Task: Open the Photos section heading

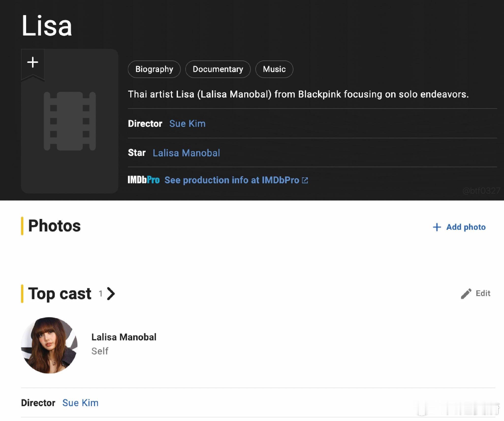Action: click(x=54, y=226)
